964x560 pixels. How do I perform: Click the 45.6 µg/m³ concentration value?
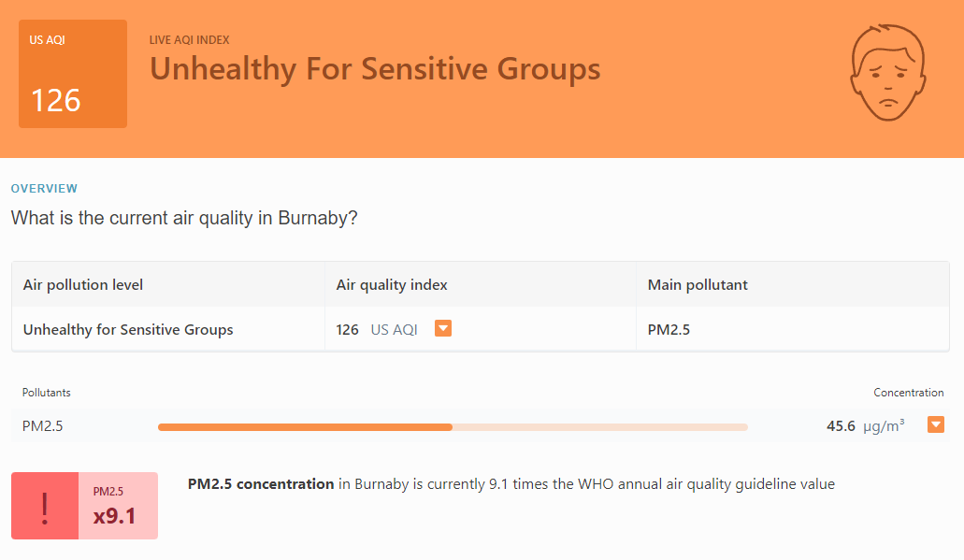click(x=866, y=425)
